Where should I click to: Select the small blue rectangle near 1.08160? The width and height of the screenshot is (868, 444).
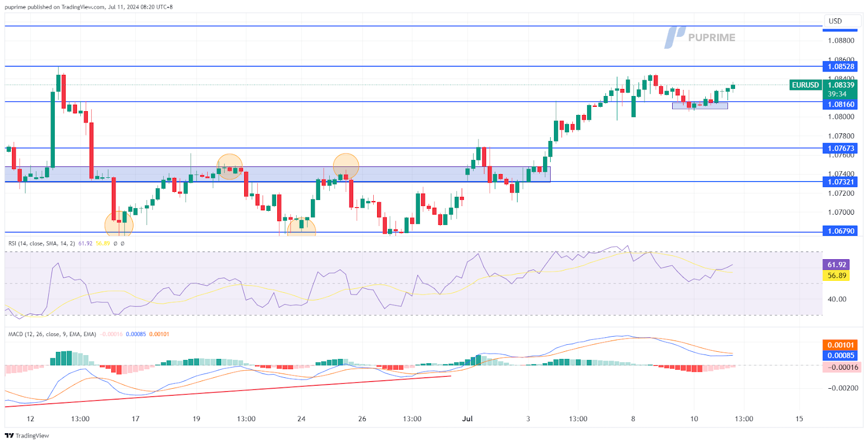[700, 106]
